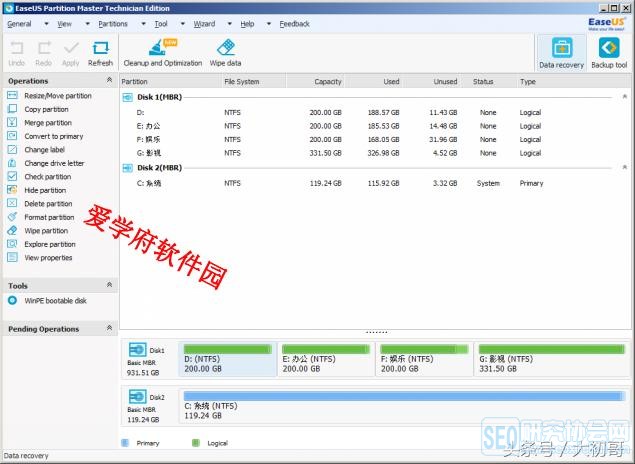The height and width of the screenshot is (464, 635).
Task: Click the Change drive letter icon
Action: click(x=13, y=163)
